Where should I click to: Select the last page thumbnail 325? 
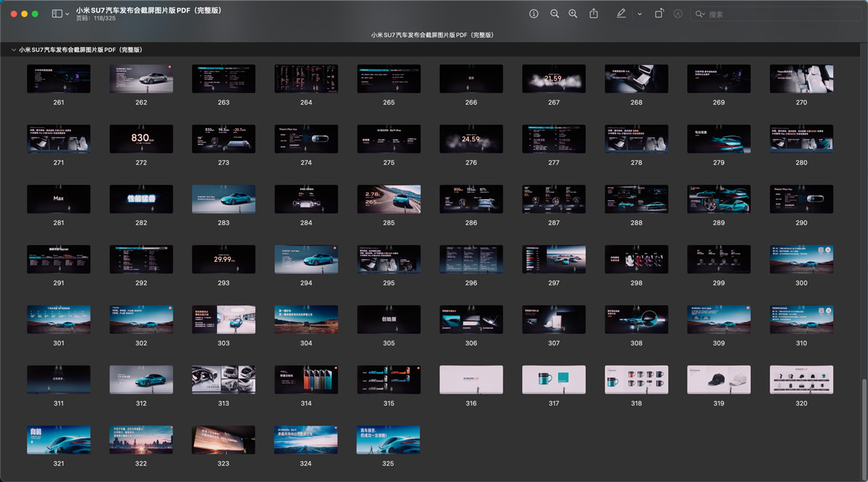[388, 439]
